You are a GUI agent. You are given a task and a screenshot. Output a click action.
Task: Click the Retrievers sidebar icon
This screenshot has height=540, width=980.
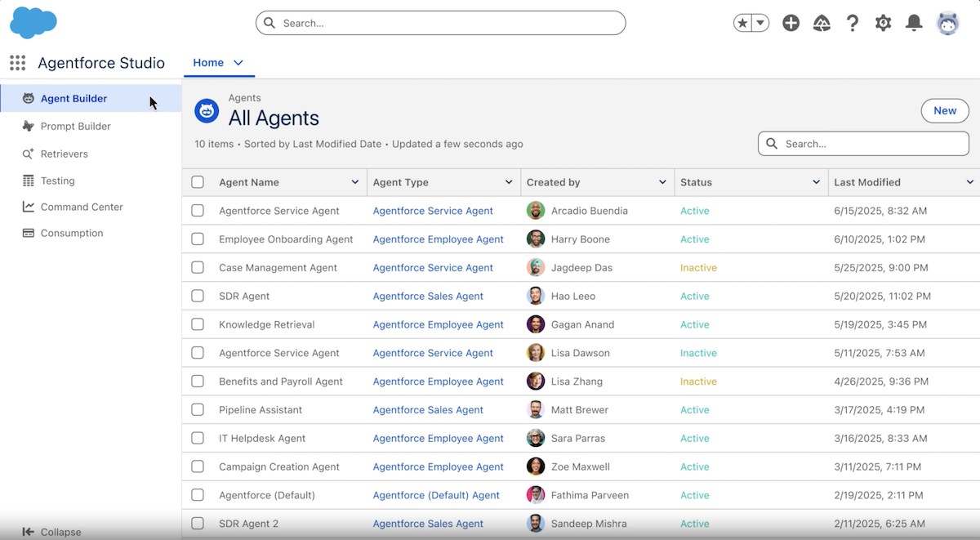29,154
